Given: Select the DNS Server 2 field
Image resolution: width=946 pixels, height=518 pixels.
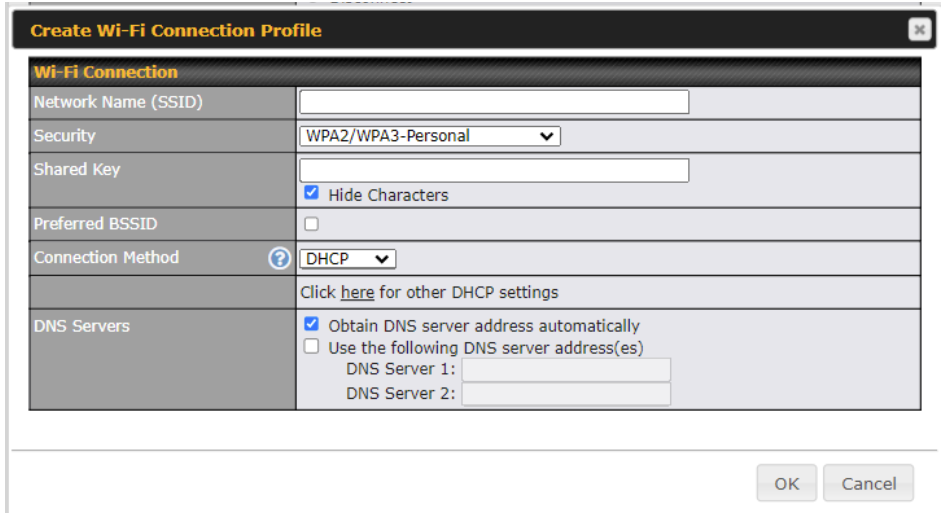Looking at the screenshot, I should tap(565, 394).
